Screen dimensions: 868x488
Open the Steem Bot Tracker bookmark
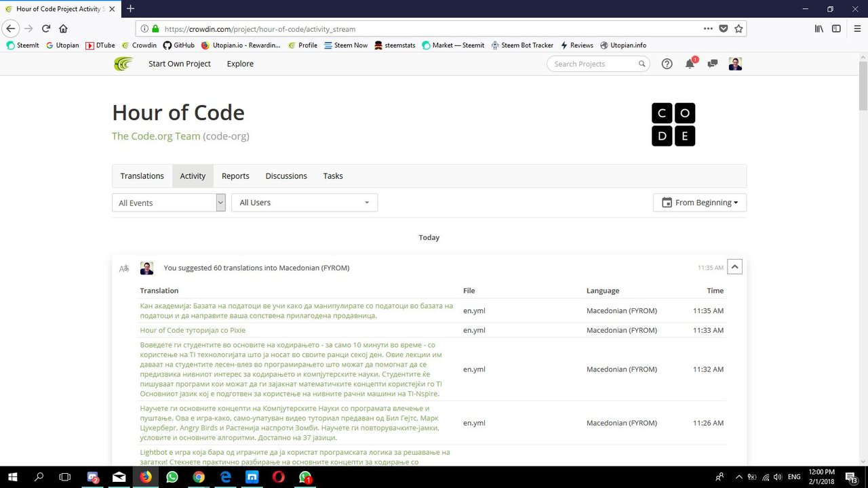pyautogui.click(x=522, y=45)
